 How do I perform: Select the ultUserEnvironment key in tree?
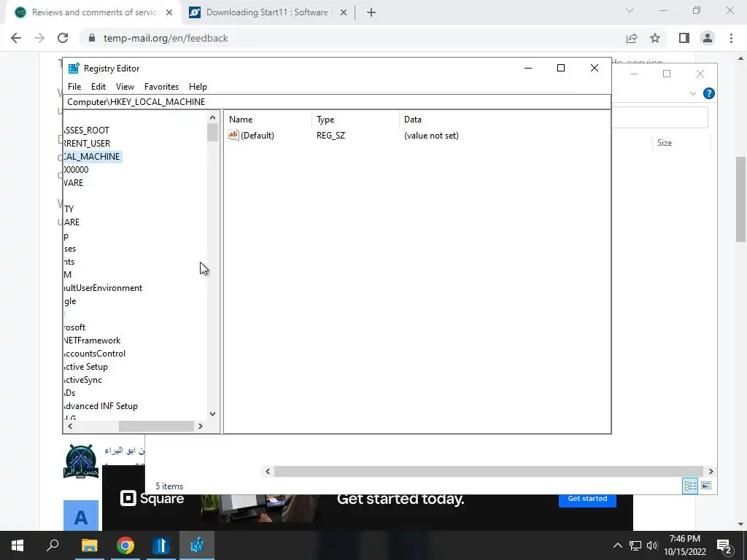[x=104, y=288]
